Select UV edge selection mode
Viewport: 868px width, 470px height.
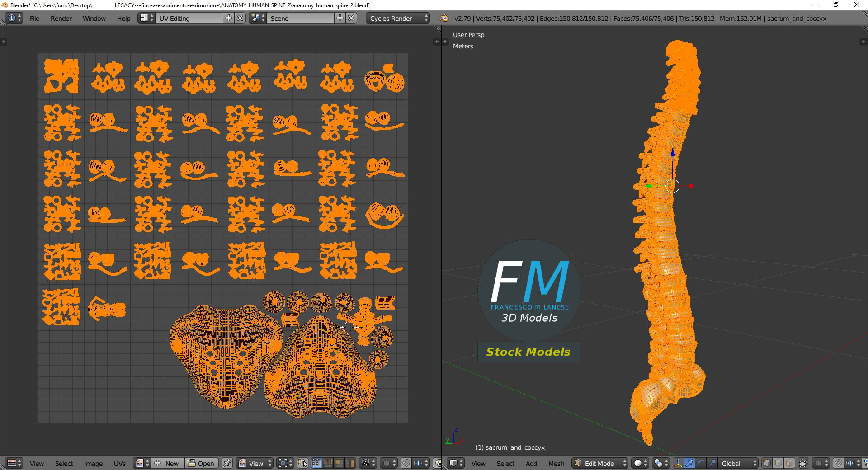pos(328,463)
